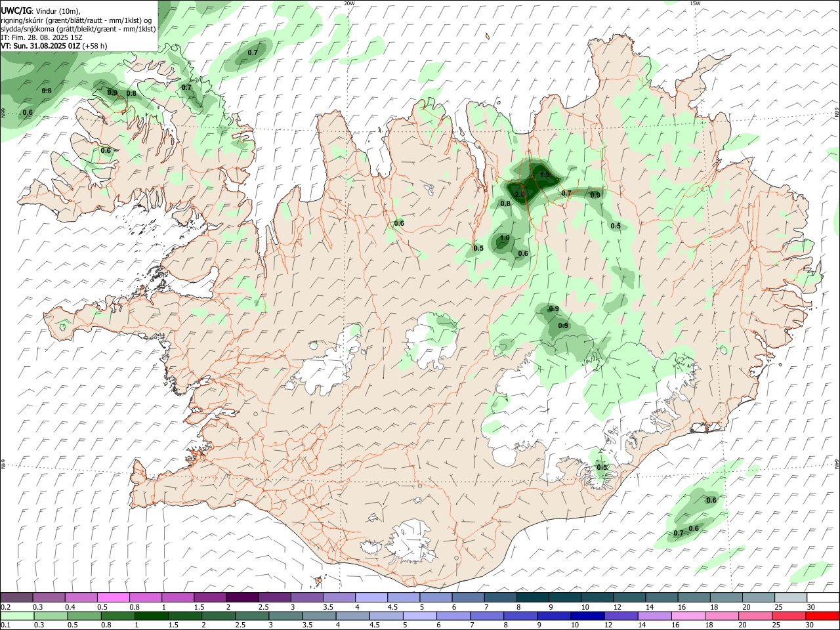The width and height of the screenshot is (840, 630).
Task: Click the grey-green 2.5–3 rain legend swatch
Action: tap(253, 616)
